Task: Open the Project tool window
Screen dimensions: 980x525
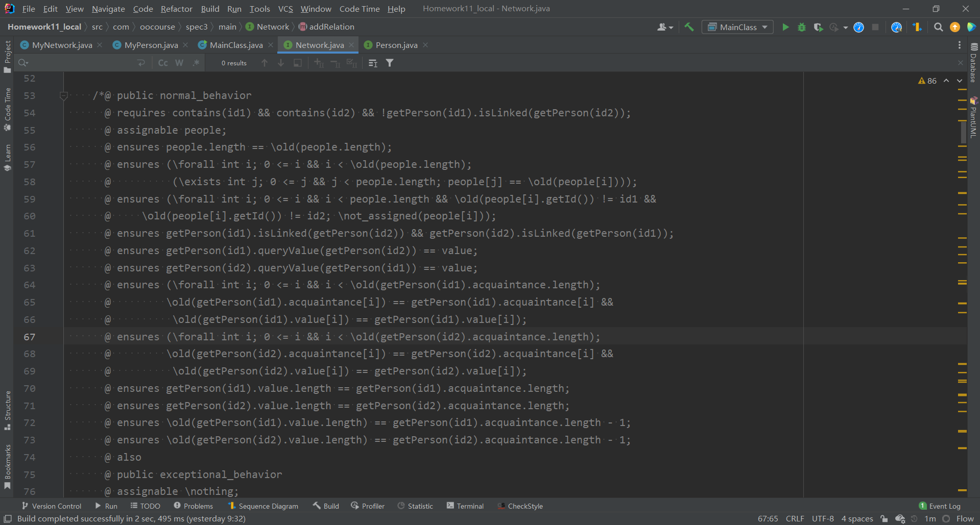Action: coord(7,57)
